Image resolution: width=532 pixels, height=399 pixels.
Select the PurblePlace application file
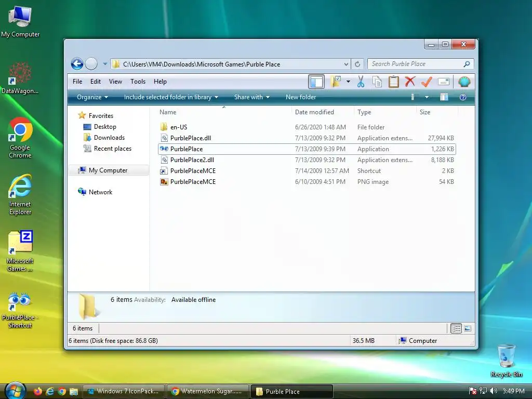tap(307, 149)
